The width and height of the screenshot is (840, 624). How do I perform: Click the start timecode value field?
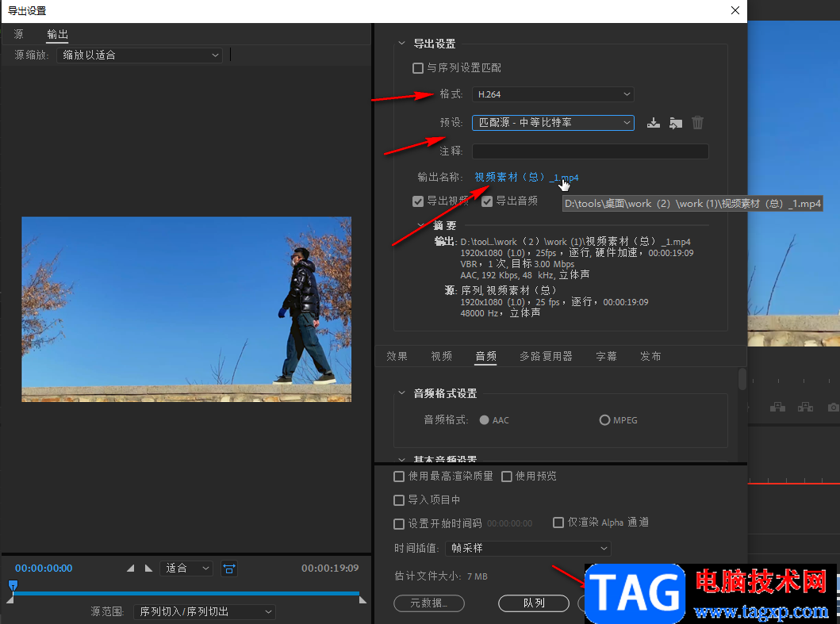point(509,524)
